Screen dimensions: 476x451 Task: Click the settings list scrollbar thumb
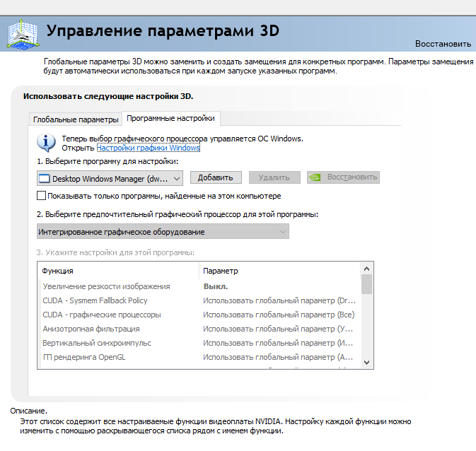point(366,284)
